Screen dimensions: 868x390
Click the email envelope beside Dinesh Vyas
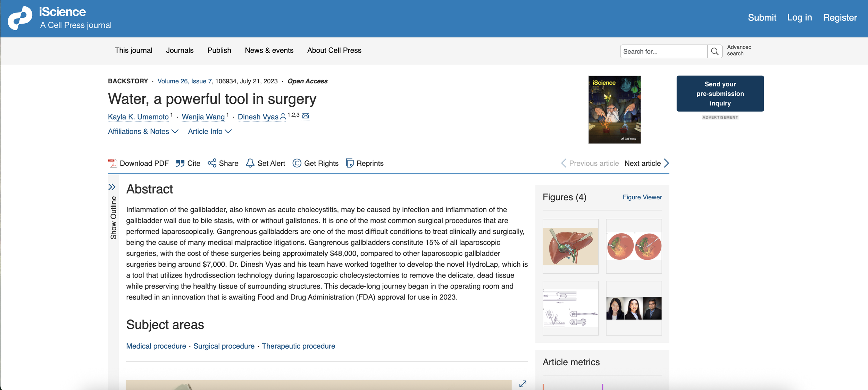click(306, 116)
